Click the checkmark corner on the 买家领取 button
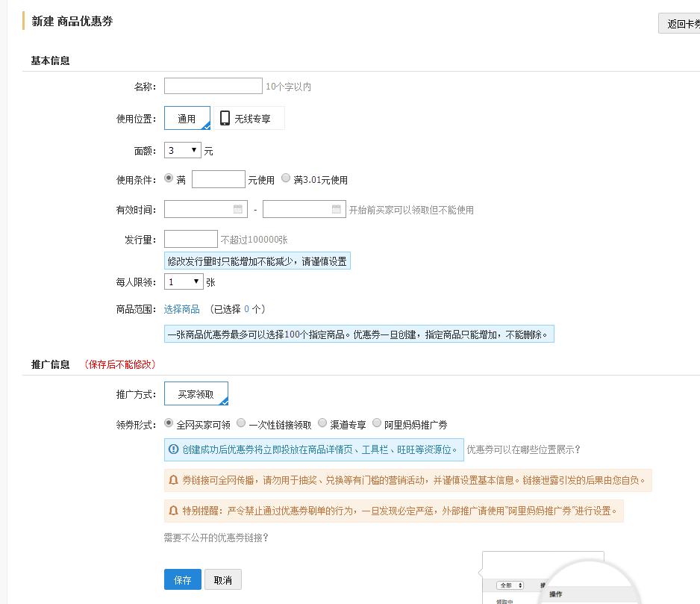 point(223,402)
